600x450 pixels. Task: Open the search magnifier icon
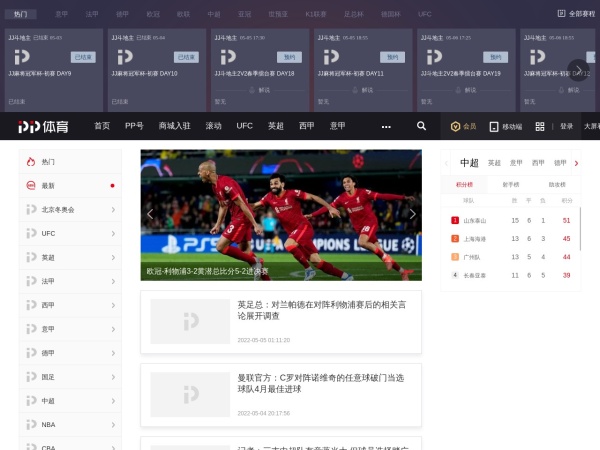[x=421, y=126]
